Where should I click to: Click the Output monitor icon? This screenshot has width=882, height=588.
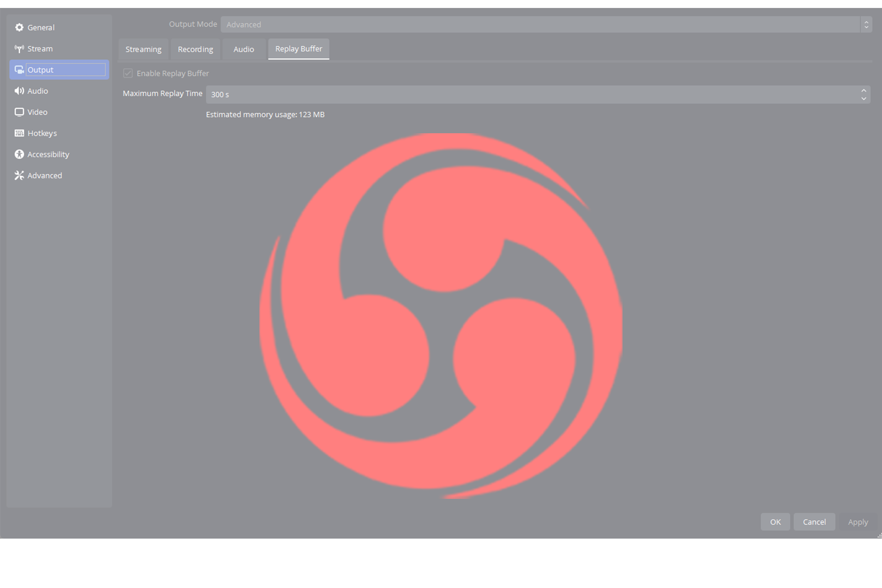(19, 70)
